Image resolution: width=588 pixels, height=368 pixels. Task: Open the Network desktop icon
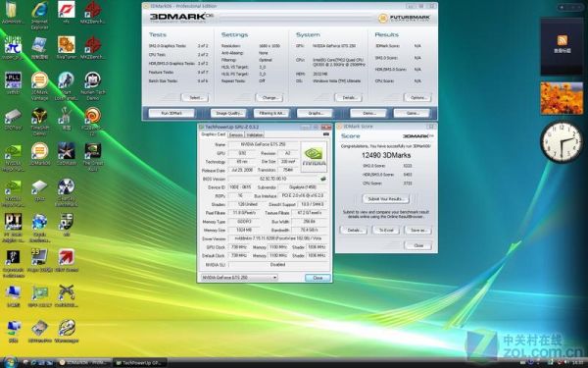[x=13, y=332]
